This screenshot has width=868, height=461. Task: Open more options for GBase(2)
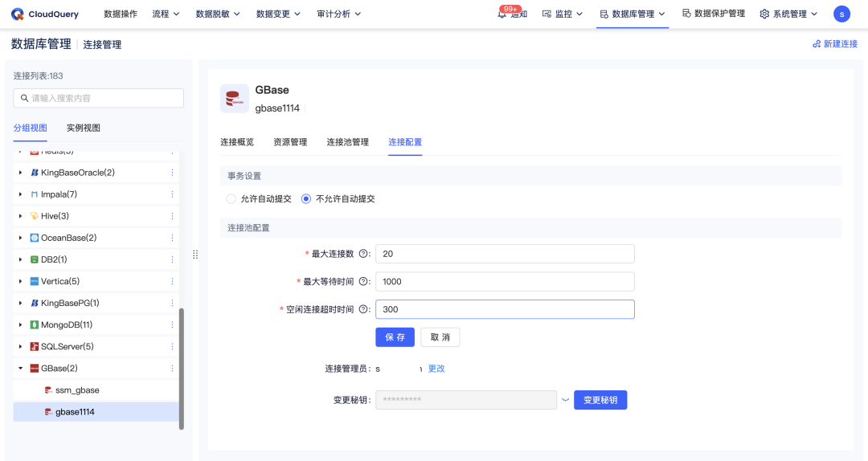172,368
